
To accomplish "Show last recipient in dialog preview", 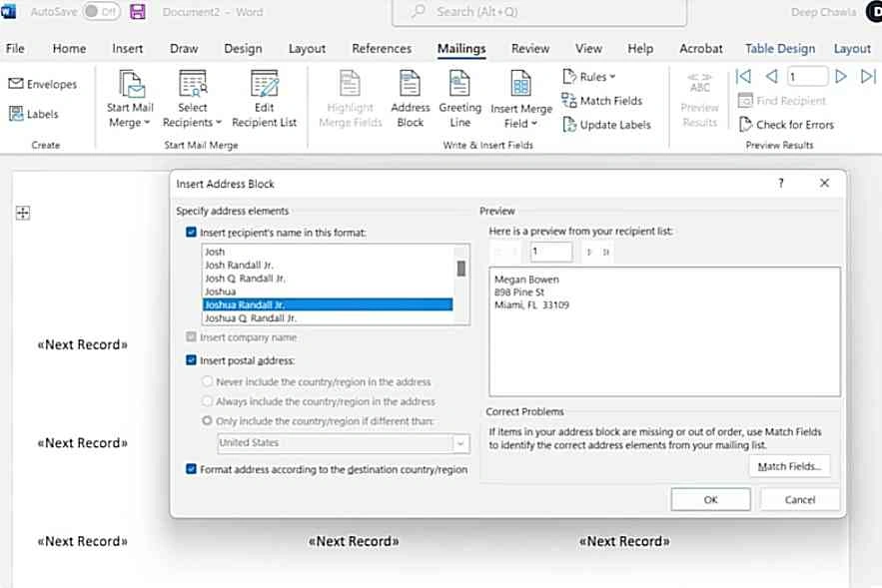I will pyautogui.click(x=605, y=253).
